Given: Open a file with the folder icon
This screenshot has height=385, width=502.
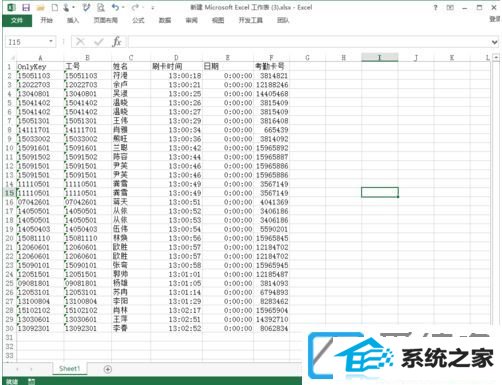Looking at the screenshot, I should (x=40, y=7).
